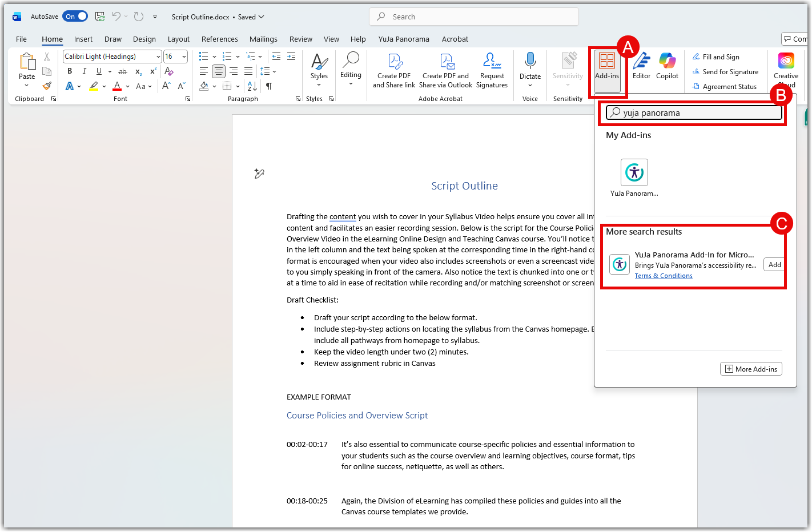The image size is (812, 532).
Task: Click the add-ins search field
Action: (694, 113)
